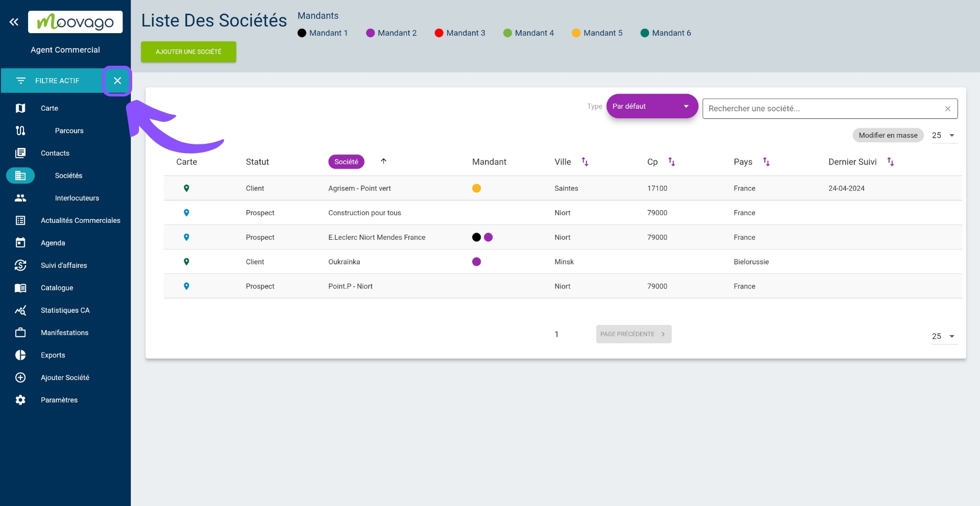Click the Ajouter une société button

click(188, 52)
